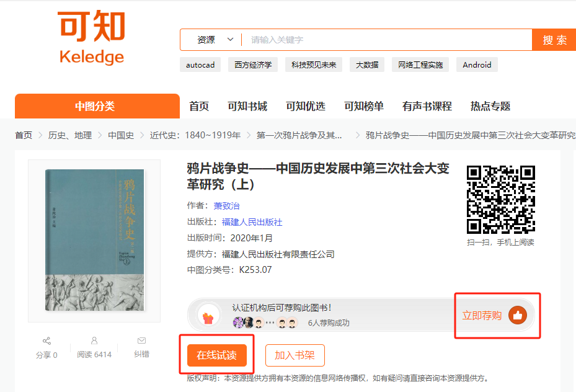The height and width of the screenshot is (392, 576).
Task: Click the keyword search input field
Action: (386, 40)
